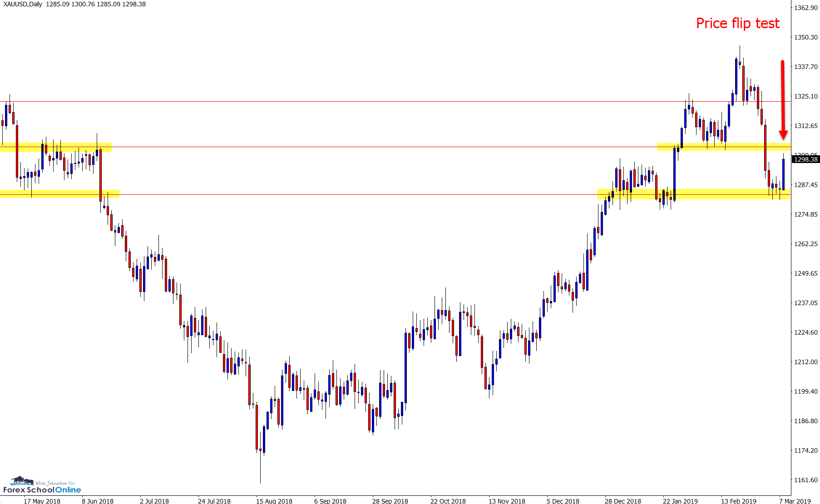Click the 1262.25 price axis label
820x504 pixels.
point(805,244)
